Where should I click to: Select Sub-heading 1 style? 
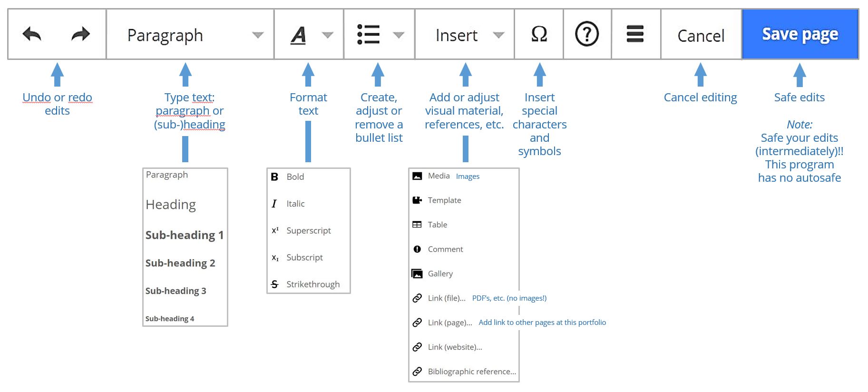pyautogui.click(x=185, y=235)
